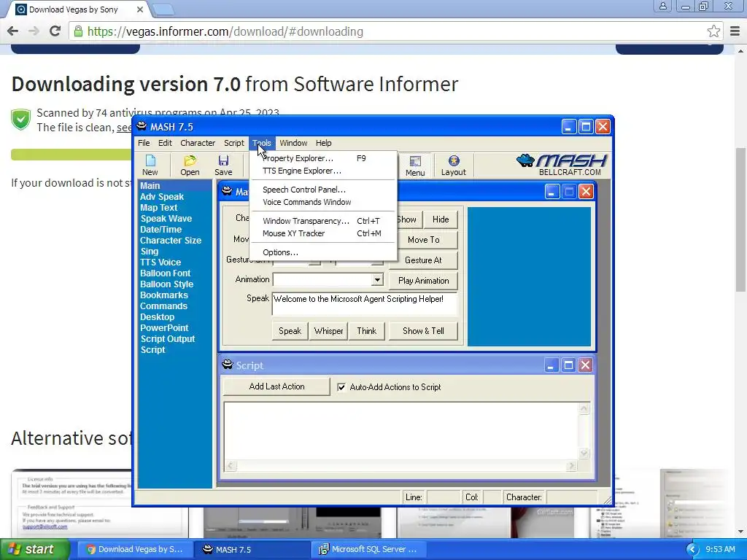Select Window Transparency menu item
Viewport: 747px width, 560px height.
(x=323, y=221)
